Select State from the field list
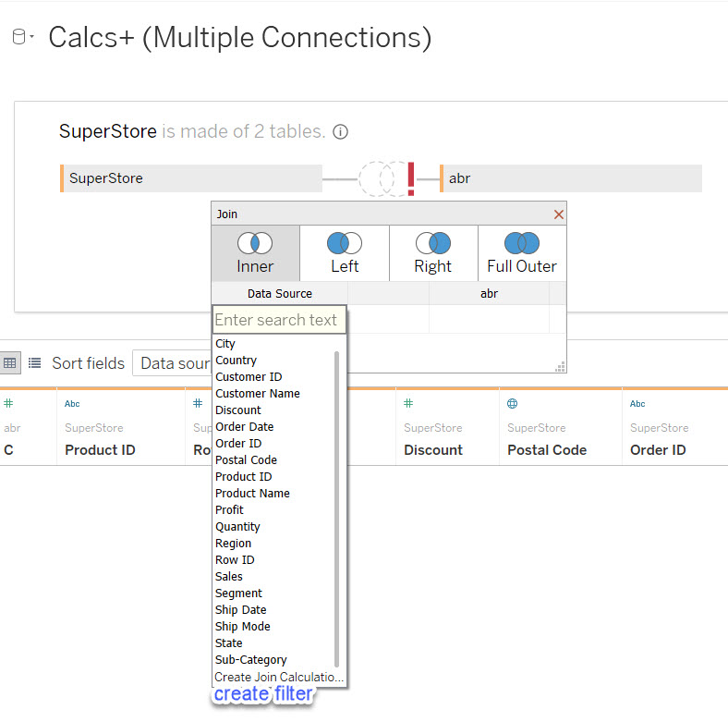Viewport: 728px width, 722px height. click(228, 643)
